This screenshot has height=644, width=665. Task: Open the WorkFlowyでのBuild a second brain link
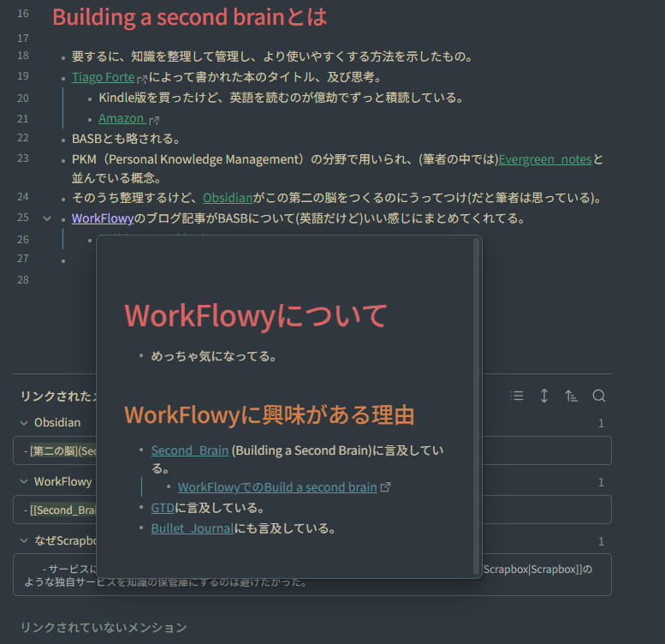pos(277,487)
